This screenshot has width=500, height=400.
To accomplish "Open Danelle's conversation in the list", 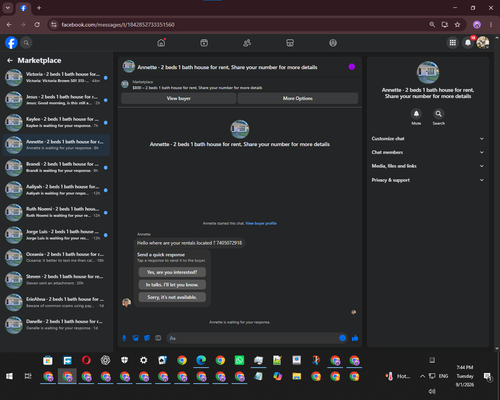I will 56,324.
